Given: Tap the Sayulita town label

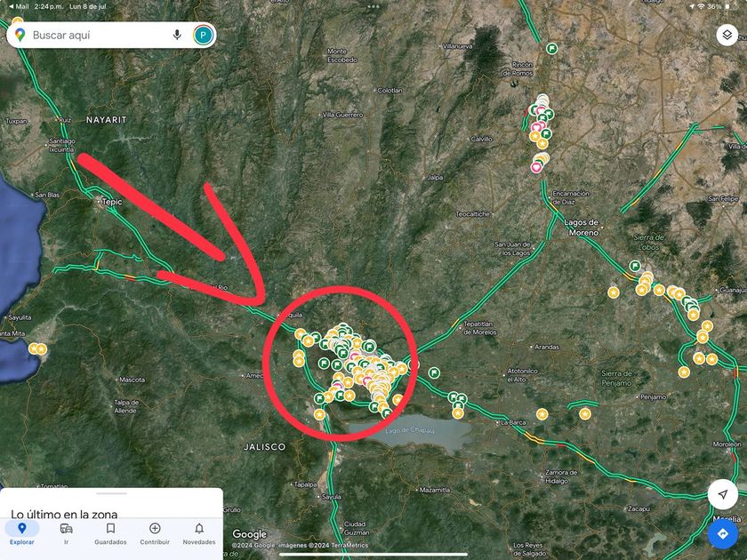Looking at the screenshot, I should (20, 317).
